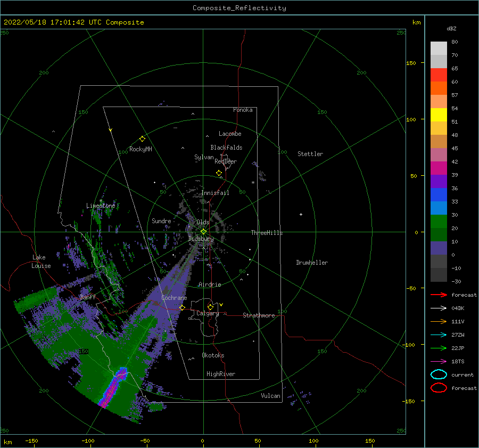
Task: Click the cyan current ellipse legend icon
Action: (x=439, y=374)
